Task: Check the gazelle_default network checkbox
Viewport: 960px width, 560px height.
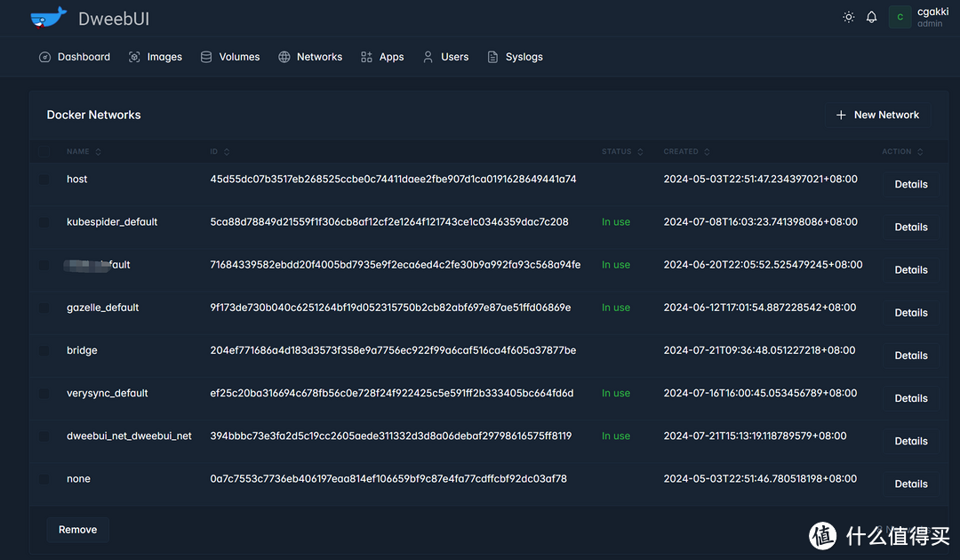Action: click(44, 308)
